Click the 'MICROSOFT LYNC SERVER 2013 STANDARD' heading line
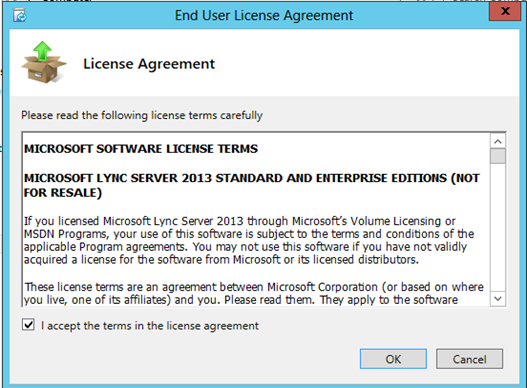This screenshot has height=388, width=527. click(x=252, y=178)
